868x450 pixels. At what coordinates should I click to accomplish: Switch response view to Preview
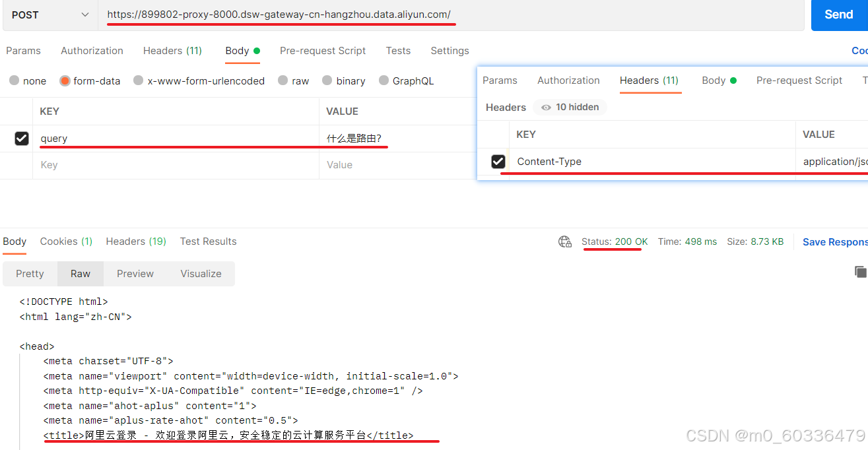tap(135, 274)
